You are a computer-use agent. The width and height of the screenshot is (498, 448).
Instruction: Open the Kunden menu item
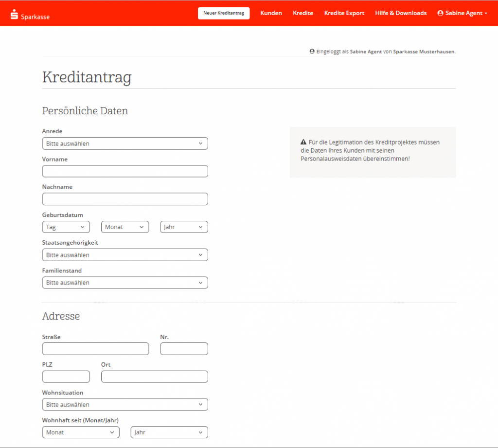pyautogui.click(x=271, y=13)
